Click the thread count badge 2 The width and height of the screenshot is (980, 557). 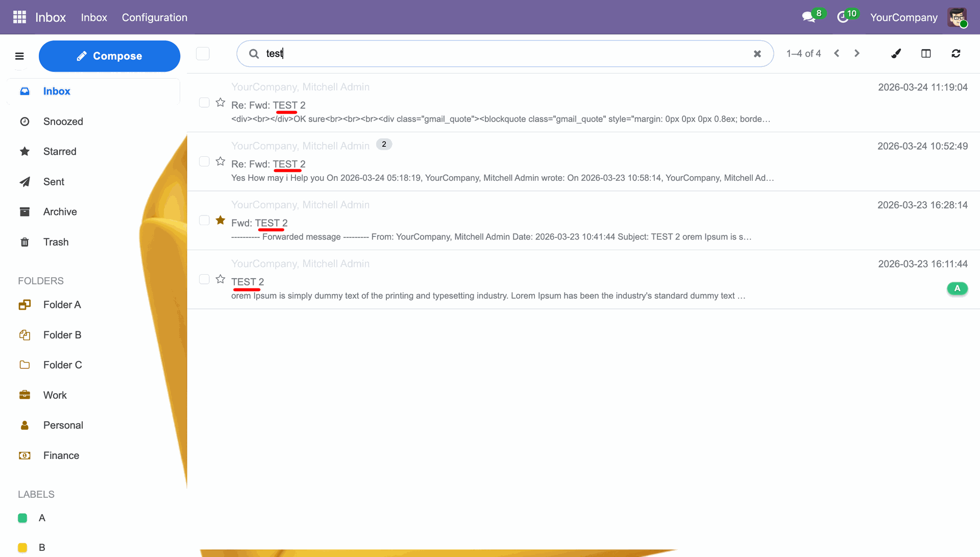coord(384,144)
